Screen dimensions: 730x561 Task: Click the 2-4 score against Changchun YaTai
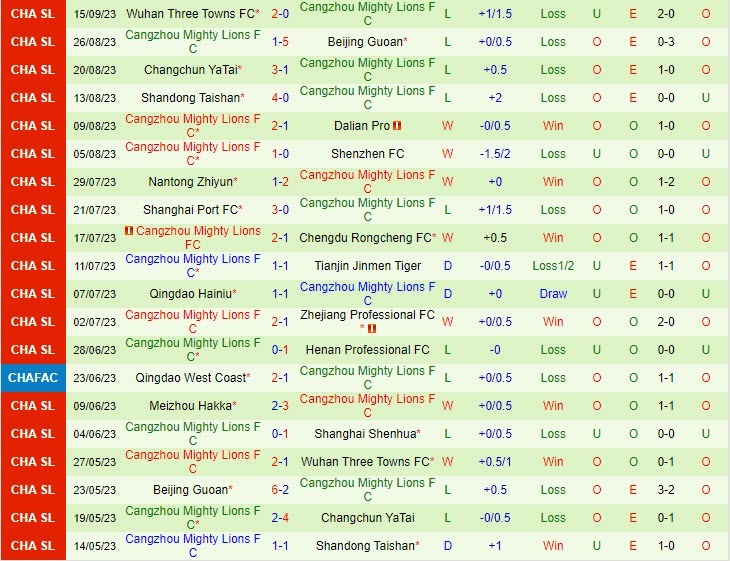[280, 518]
